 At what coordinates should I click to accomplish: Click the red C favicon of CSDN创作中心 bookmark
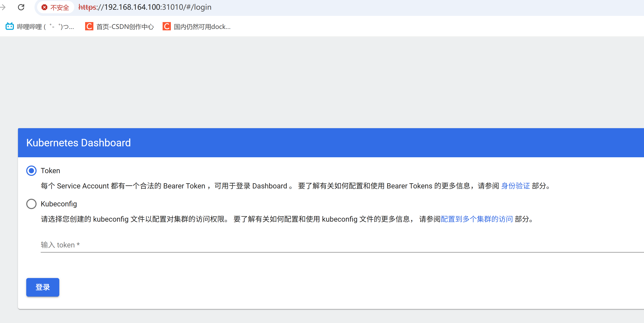[x=89, y=26]
